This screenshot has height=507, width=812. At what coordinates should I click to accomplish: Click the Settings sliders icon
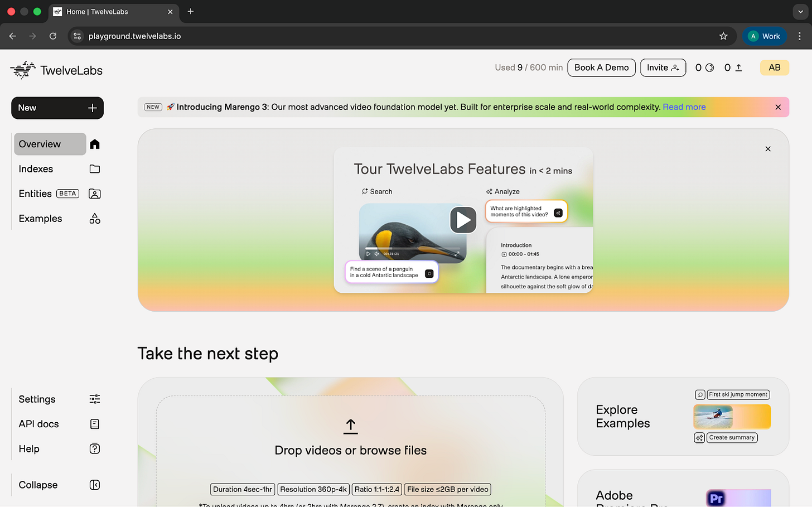tap(95, 399)
